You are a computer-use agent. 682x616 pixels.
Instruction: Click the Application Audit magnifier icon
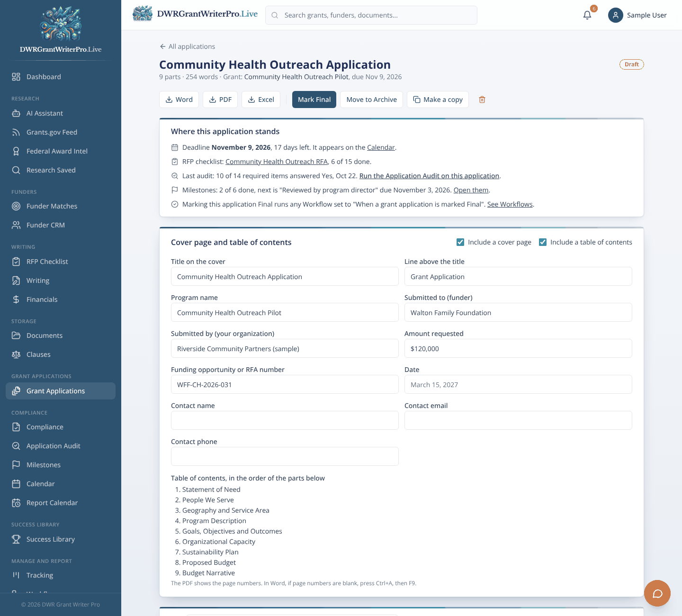[16, 446]
